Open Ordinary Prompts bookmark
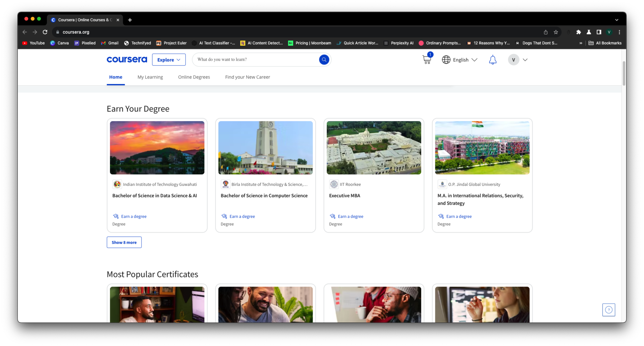Screen dimensions: 644x346 (440, 43)
